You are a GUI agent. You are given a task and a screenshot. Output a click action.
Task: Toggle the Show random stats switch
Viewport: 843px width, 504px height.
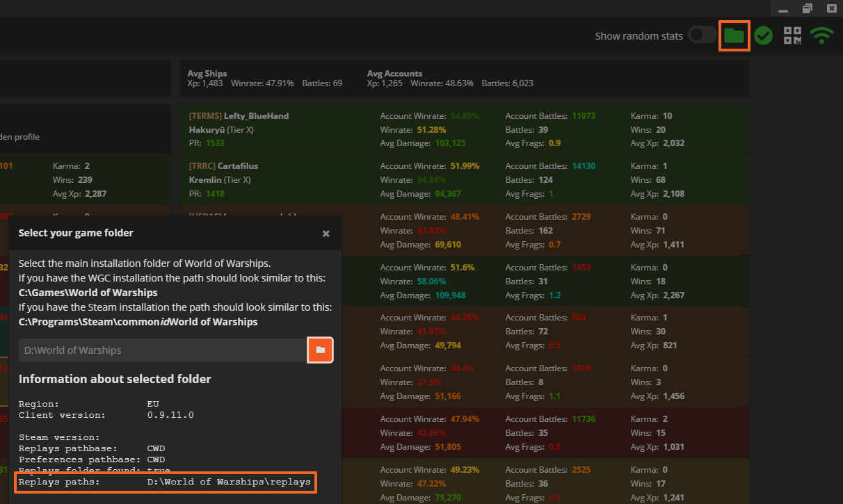[702, 35]
